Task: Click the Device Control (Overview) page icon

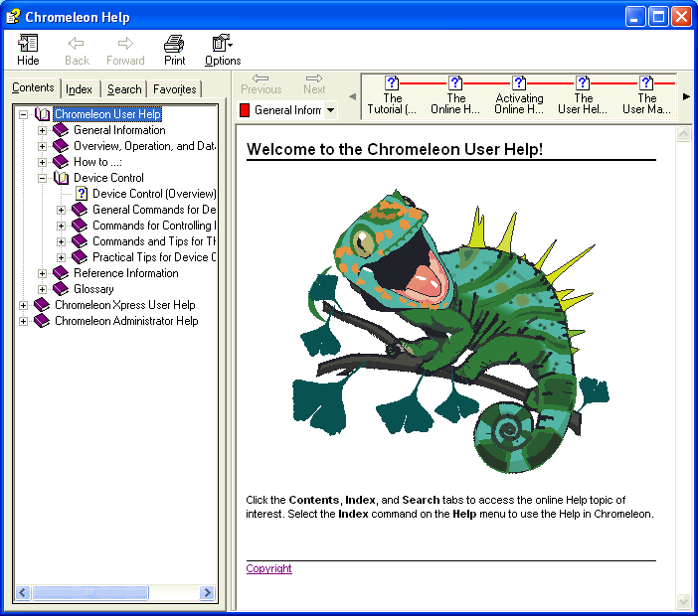Action: coord(81,194)
